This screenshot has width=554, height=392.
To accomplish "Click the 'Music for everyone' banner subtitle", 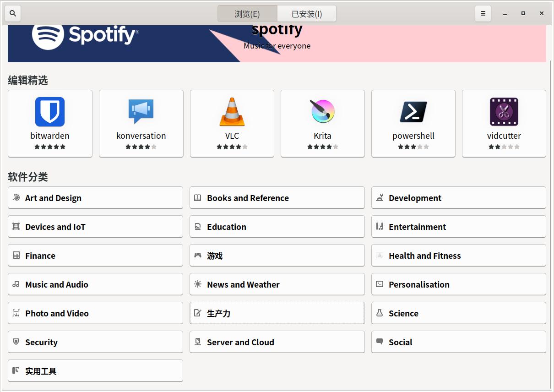I will (x=277, y=46).
